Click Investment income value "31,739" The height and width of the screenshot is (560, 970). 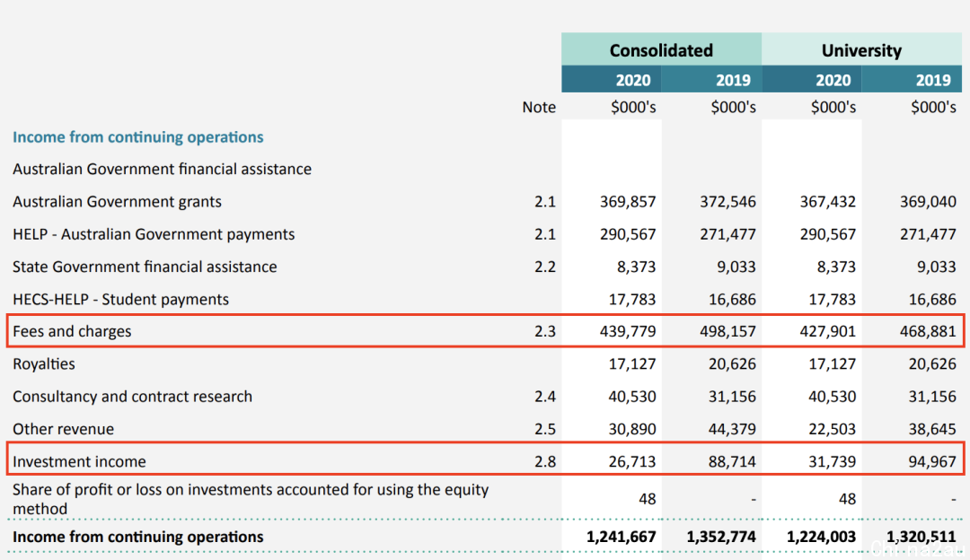tap(832, 461)
